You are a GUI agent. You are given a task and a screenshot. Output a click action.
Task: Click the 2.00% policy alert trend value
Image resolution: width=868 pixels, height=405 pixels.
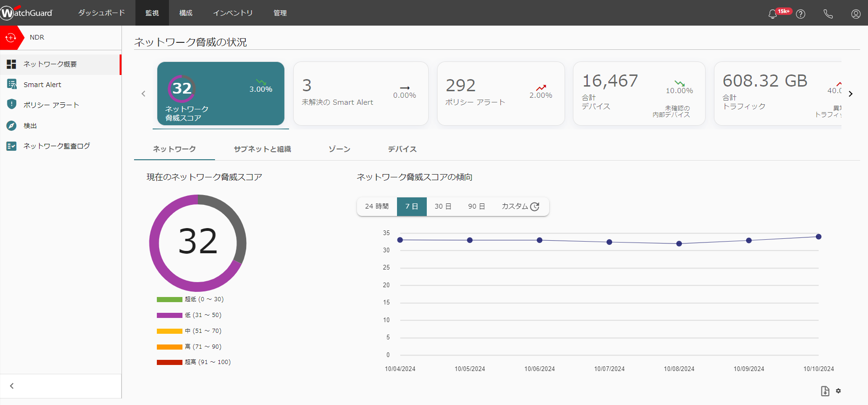point(541,95)
